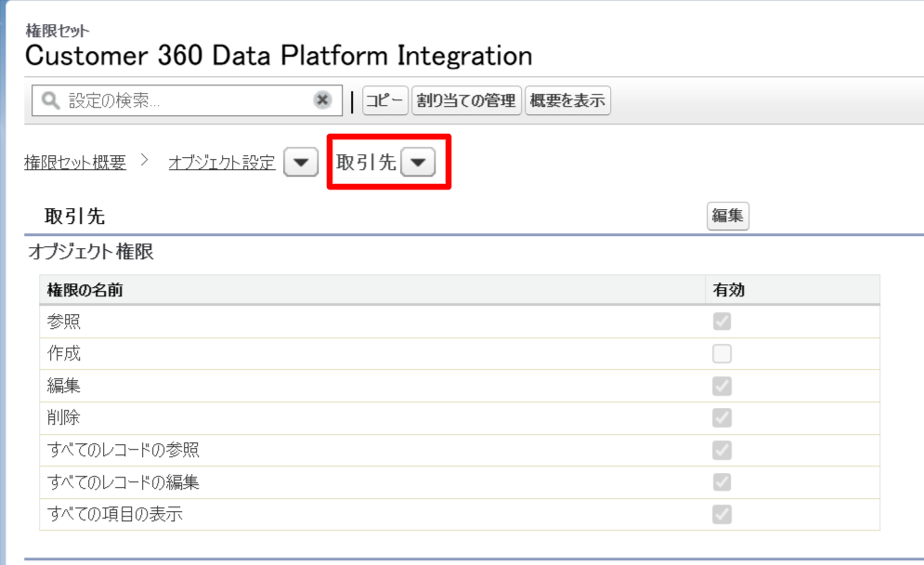
Task: Toggle the 削除 permission checkbox
Action: tap(722, 417)
